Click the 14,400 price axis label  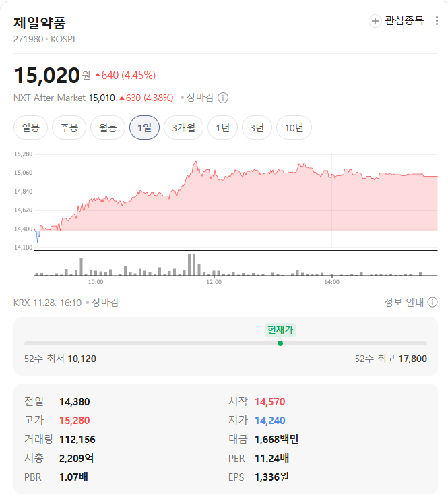23,229
